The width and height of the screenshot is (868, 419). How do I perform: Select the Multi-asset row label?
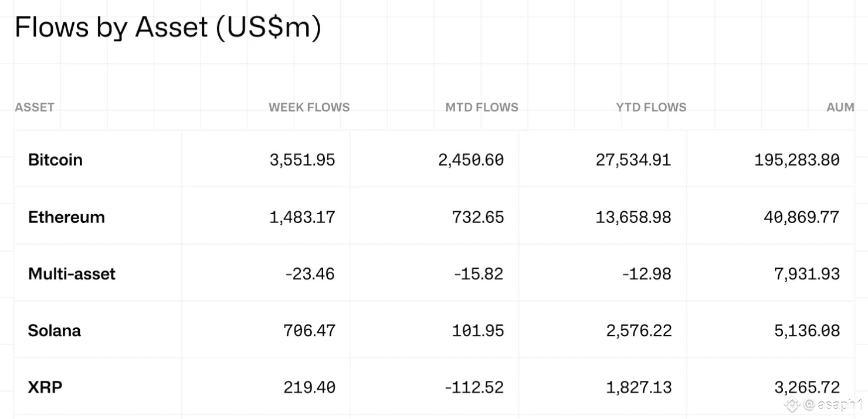72,274
